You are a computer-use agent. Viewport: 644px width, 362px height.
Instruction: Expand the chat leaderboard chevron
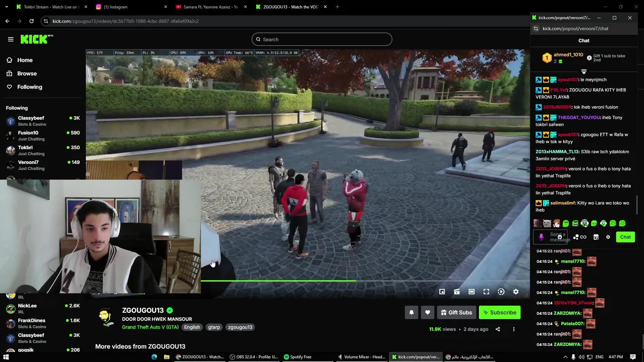(x=584, y=72)
